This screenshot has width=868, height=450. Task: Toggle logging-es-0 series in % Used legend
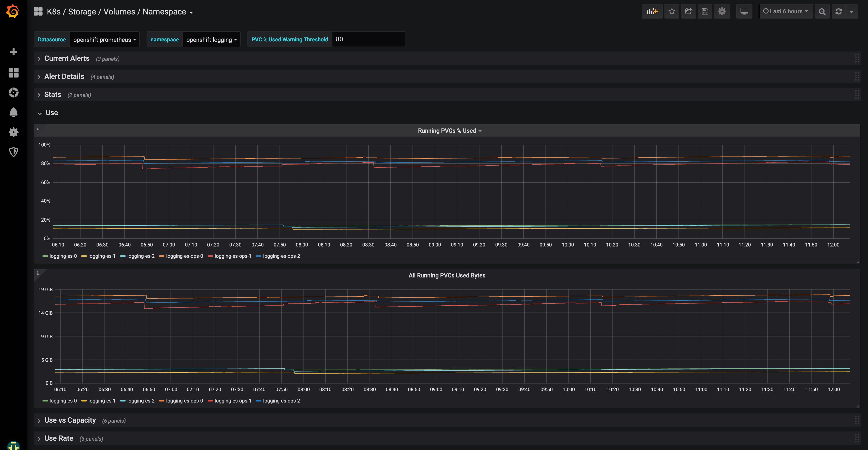63,256
